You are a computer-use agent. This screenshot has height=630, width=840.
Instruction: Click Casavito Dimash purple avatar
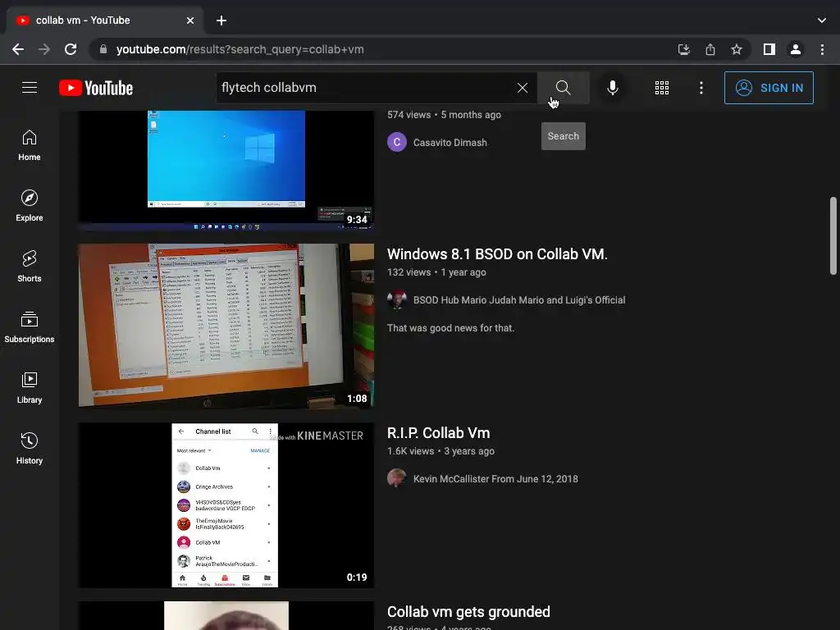(397, 142)
